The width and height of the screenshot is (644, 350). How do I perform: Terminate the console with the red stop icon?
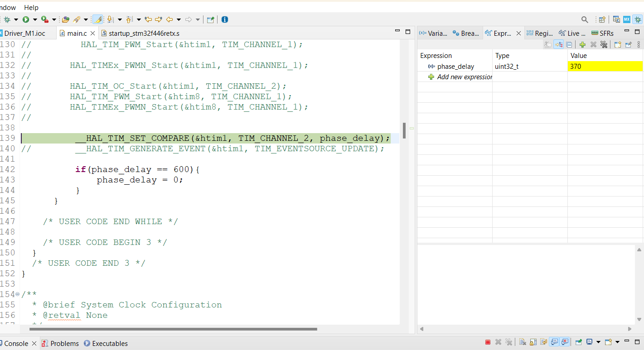point(488,342)
